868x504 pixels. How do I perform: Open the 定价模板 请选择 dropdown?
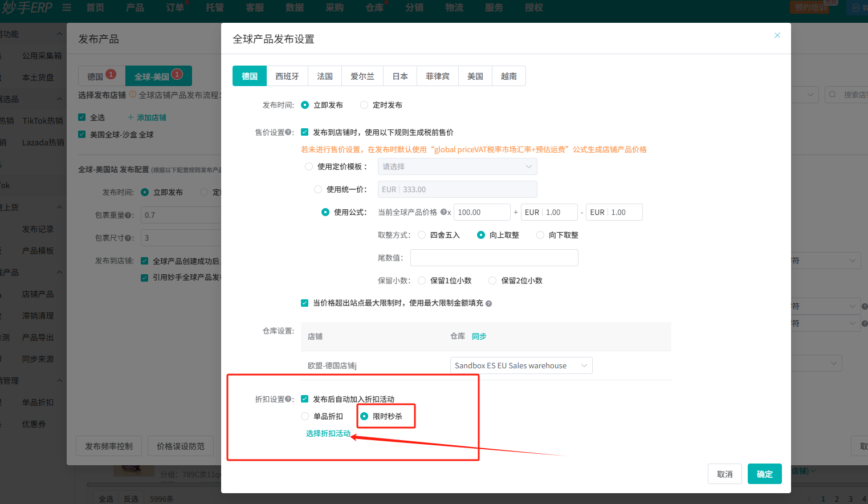pos(457,166)
